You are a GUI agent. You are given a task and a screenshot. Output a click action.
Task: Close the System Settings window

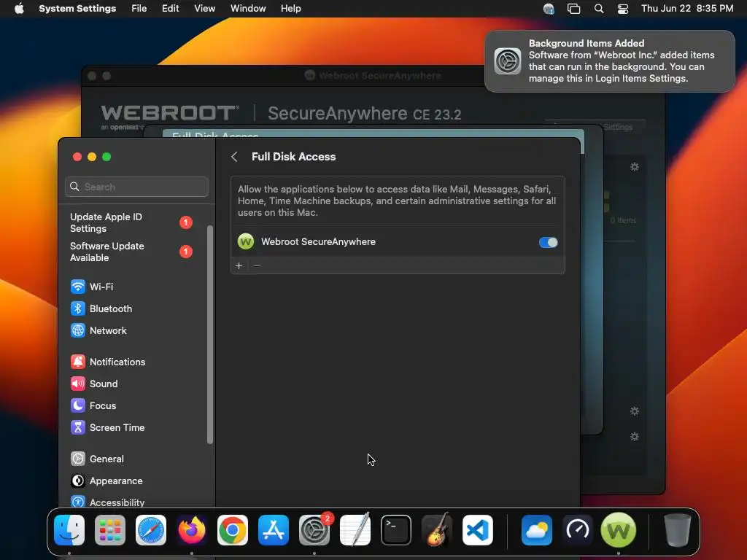pyautogui.click(x=77, y=157)
